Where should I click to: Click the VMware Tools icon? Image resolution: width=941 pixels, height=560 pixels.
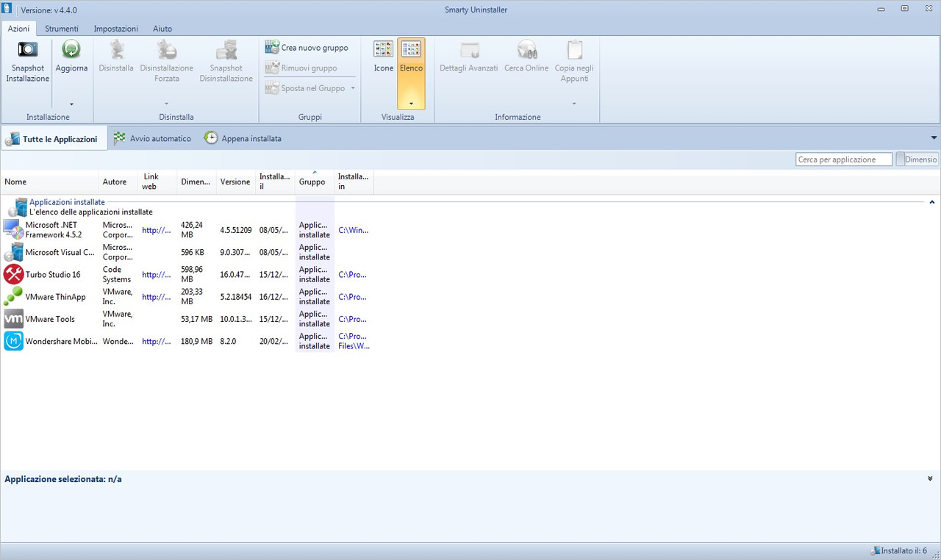pyautogui.click(x=13, y=319)
